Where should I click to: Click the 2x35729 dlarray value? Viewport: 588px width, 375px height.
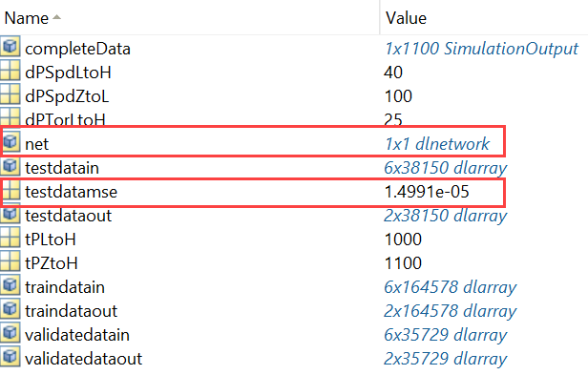(446, 359)
